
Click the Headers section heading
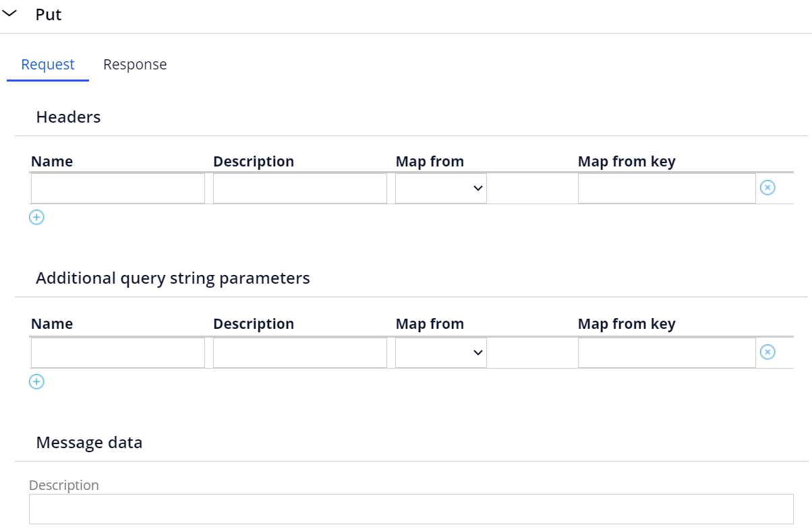tap(68, 117)
